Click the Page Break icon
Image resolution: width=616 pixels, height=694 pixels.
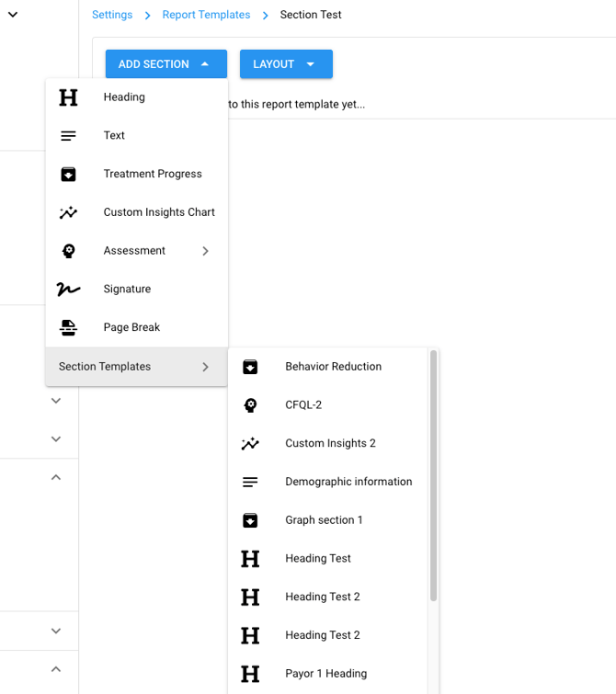tap(68, 328)
